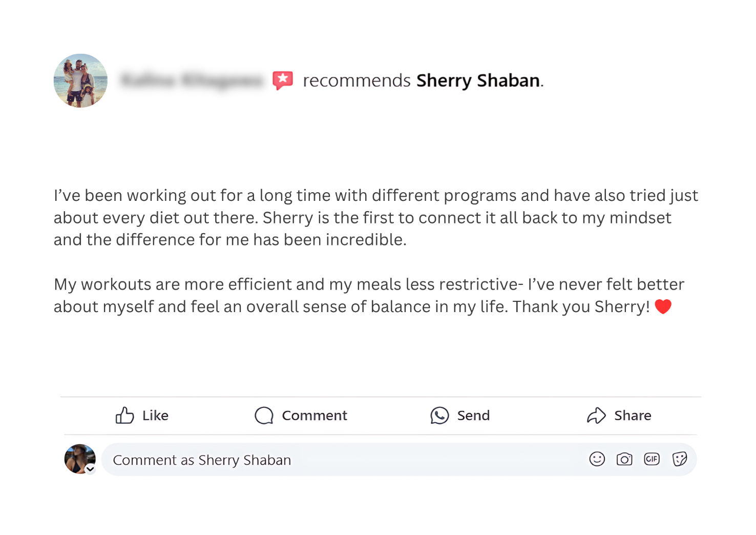Click the blurred reviewer name

[192, 80]
